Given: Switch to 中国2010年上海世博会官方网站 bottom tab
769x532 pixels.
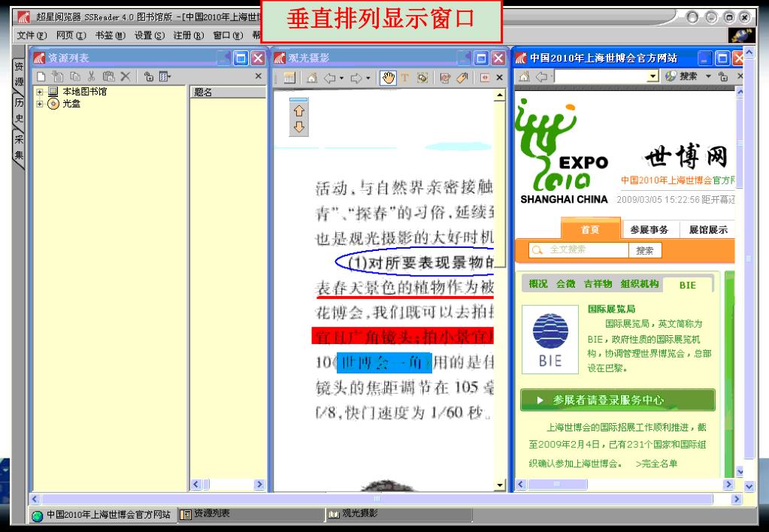Looking at the screenshot, I should 102,515.
